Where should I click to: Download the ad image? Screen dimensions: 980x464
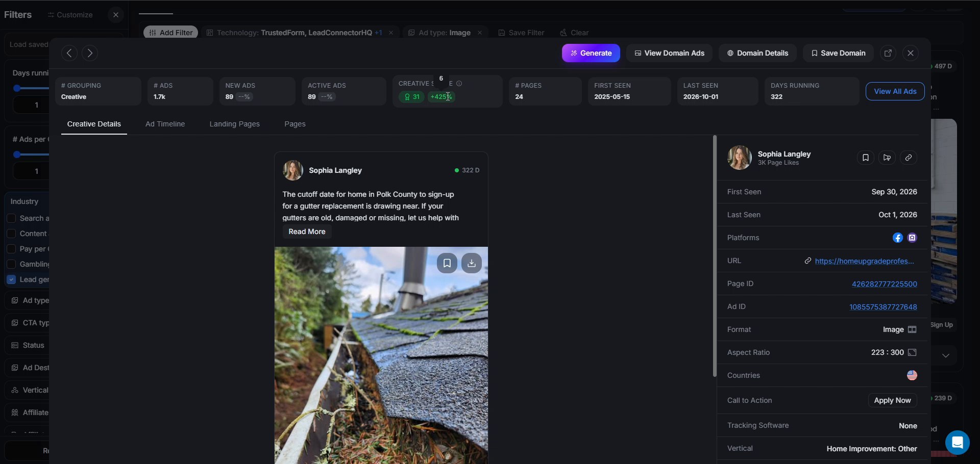click(472, 263)
